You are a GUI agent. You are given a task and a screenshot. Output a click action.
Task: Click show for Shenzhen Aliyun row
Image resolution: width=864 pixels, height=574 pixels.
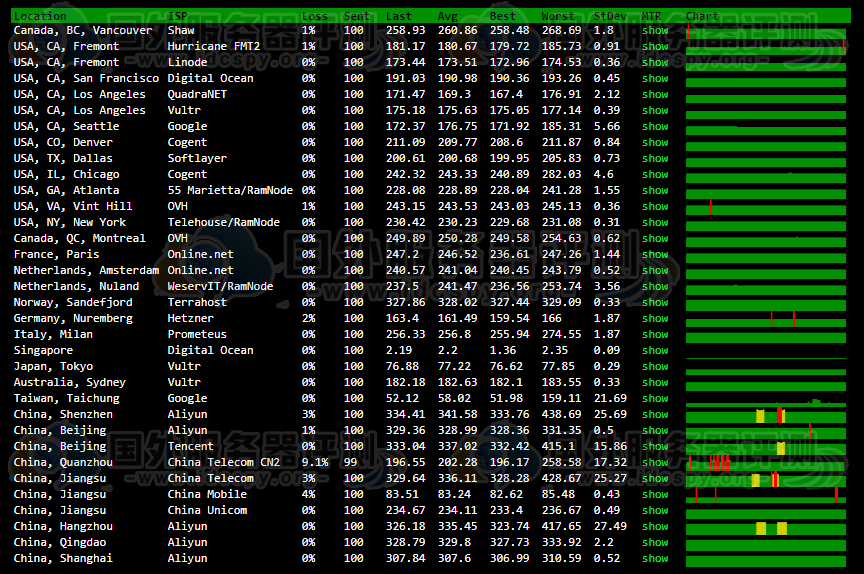point(655,414)
